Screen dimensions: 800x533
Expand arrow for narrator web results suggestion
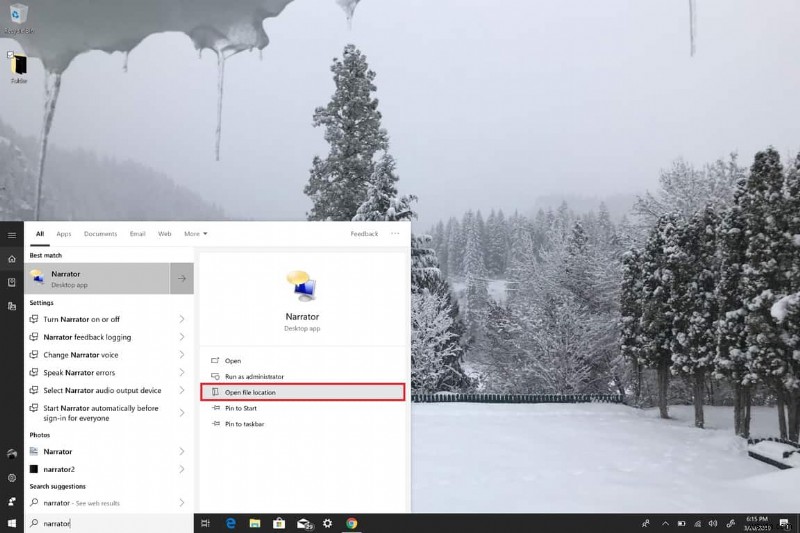[x=182, y=503]
